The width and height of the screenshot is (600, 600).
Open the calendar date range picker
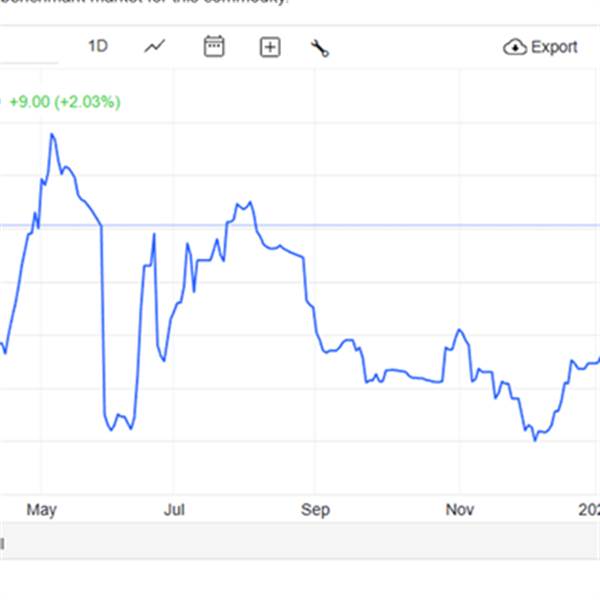(214, 47)
